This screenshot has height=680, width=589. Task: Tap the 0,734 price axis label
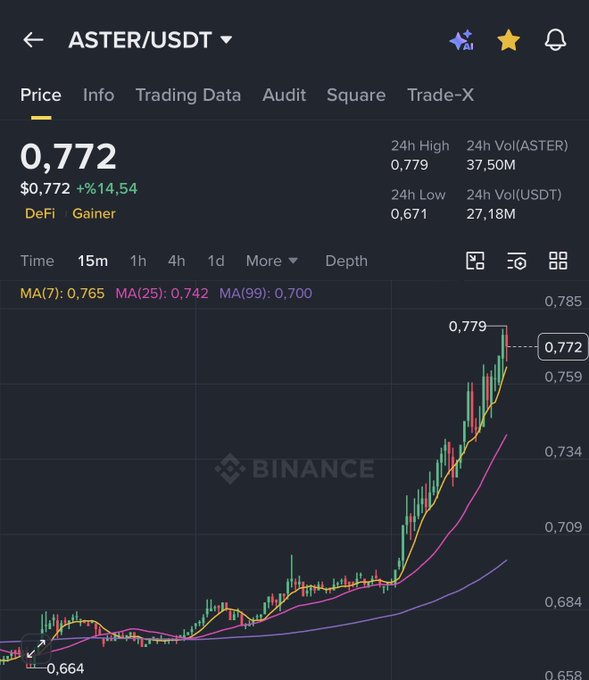pos(563,452)
